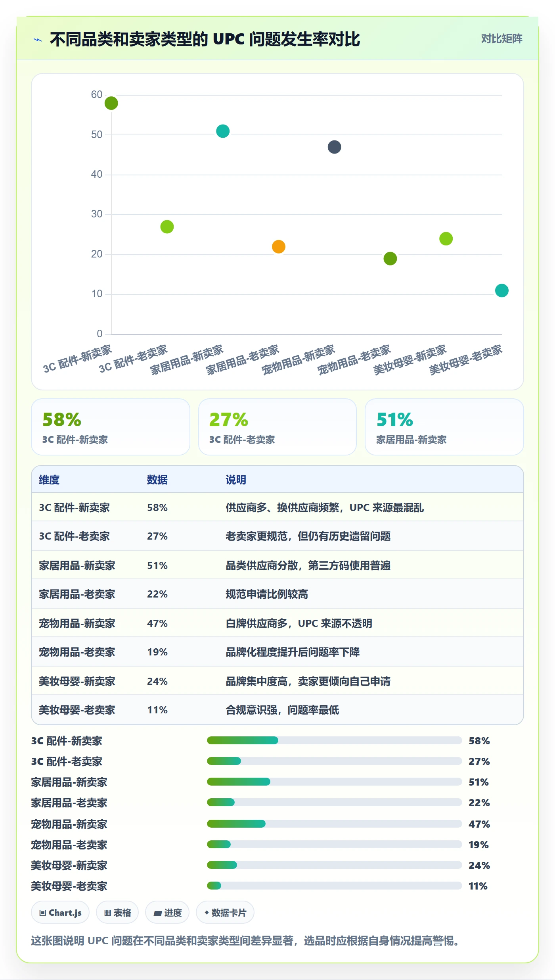Open the 27% 3C 配件-老卖家 stat card
This screenshot has width=555, height=980.
277,427
